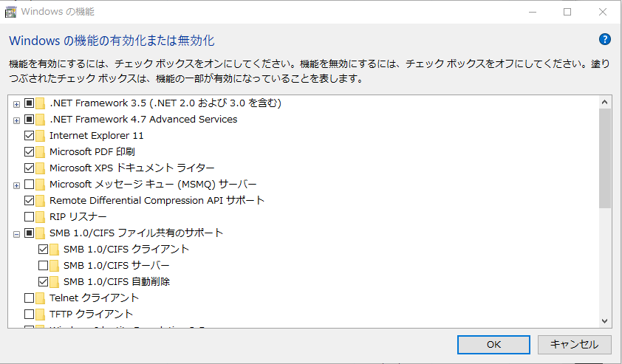Click folder icon beside .NET Framework 3.5
622x364 pixels.
(x=40, y=103)
